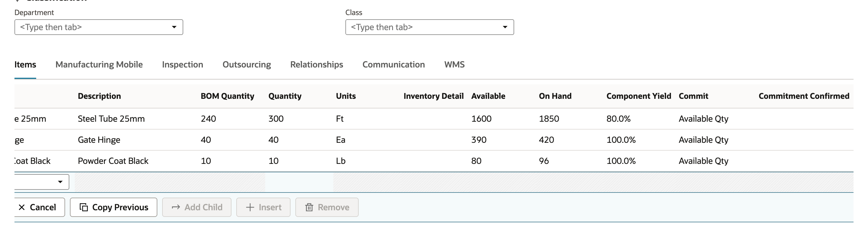Screen dimensions: 868x241
Task: Click the Copy Previous button
Action: coord(114,207)
